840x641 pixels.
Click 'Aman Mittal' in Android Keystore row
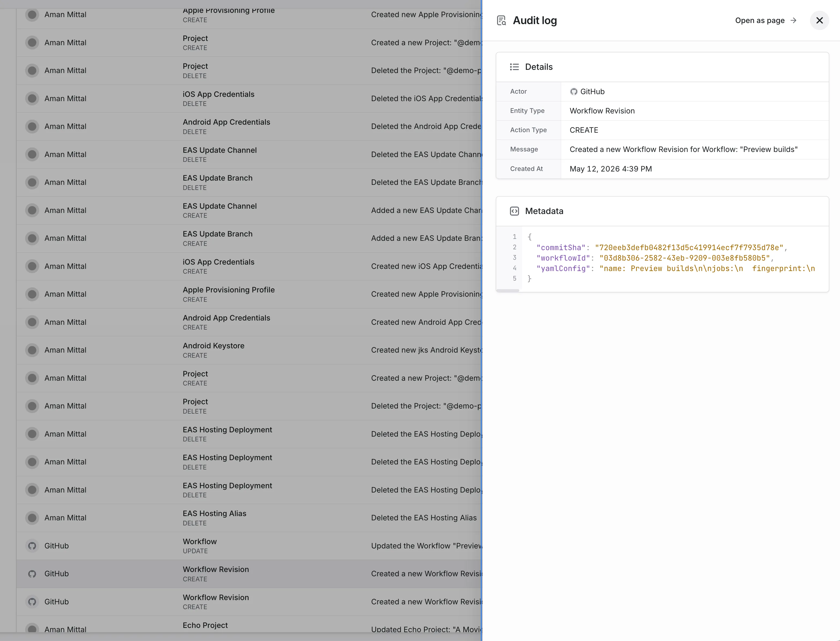click(x=65, y=350)
